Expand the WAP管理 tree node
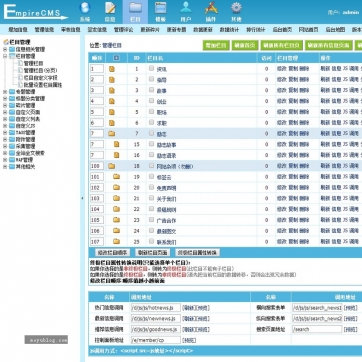 point(5,160)
